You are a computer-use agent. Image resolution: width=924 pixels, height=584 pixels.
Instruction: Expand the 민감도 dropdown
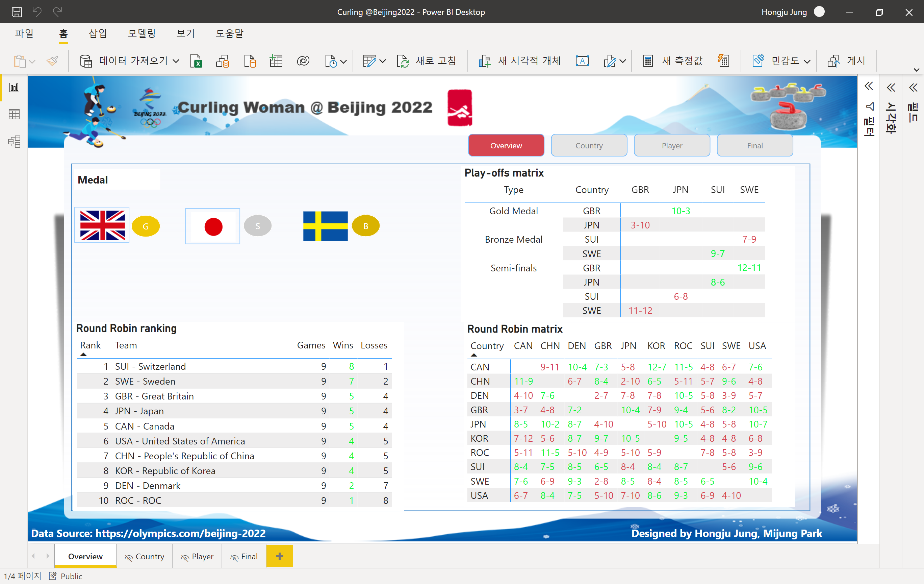[x=807, y=61]
